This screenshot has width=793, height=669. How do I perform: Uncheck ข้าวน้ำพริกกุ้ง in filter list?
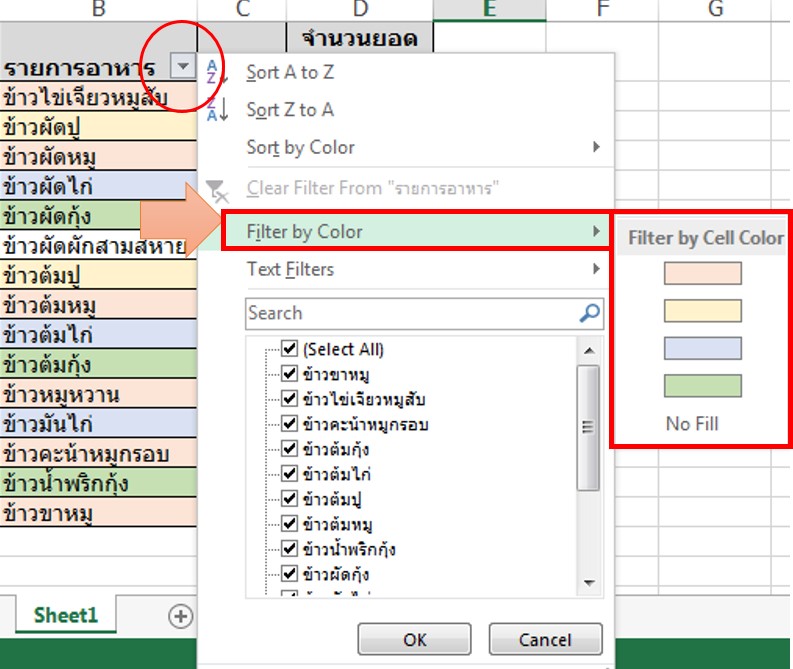(289, 549)
